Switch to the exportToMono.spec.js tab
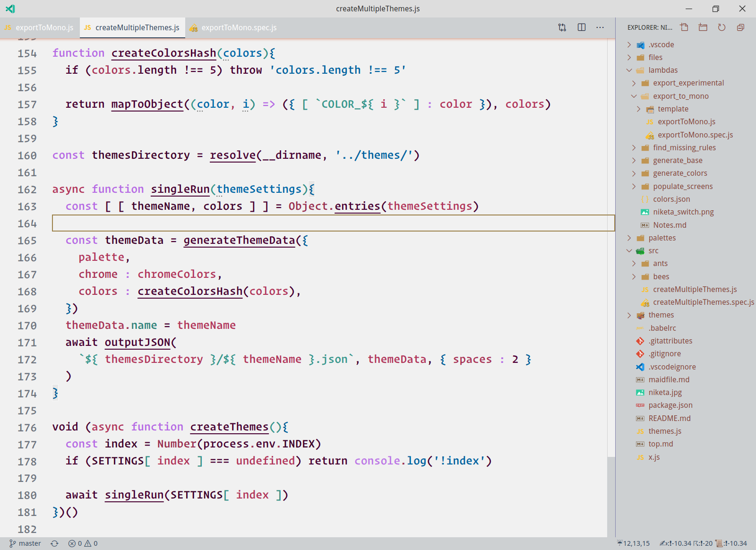Screen dimensions: 756x550 [239, 27]
